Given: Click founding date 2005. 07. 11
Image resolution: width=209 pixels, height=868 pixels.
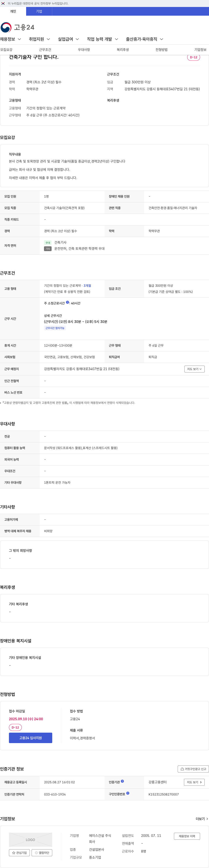Looking at the screenshot, I should 151,836.
